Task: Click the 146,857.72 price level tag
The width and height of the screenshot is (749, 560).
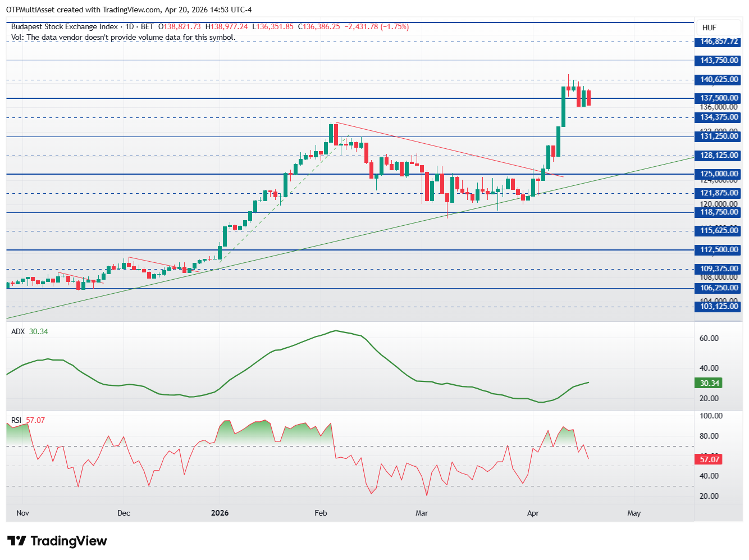Action: [719, 42]
